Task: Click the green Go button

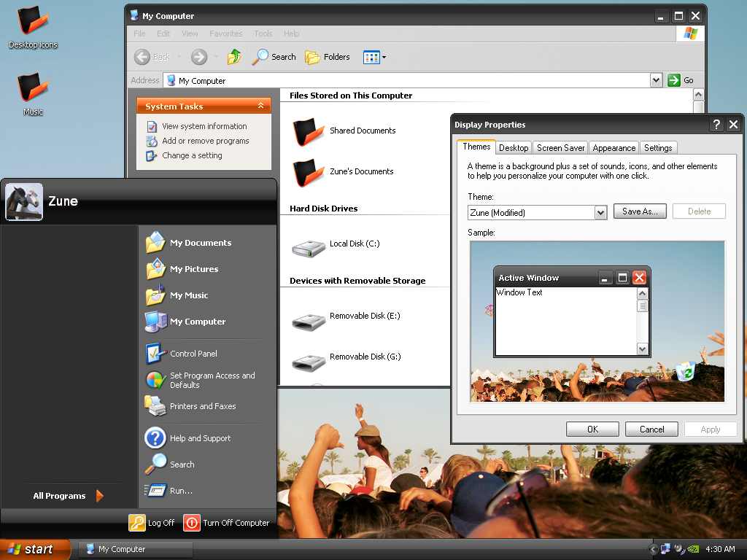Action: [x=681, y=80]
